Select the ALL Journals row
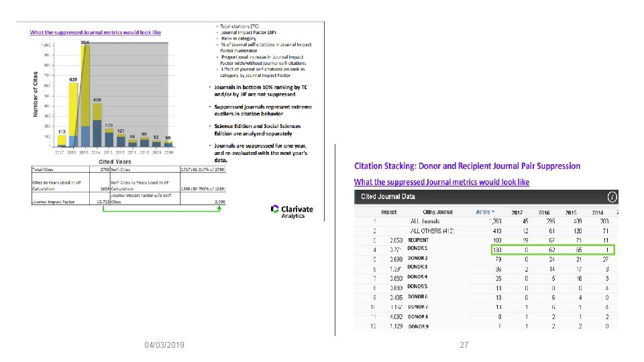644x362 pixels. (486, 221)
